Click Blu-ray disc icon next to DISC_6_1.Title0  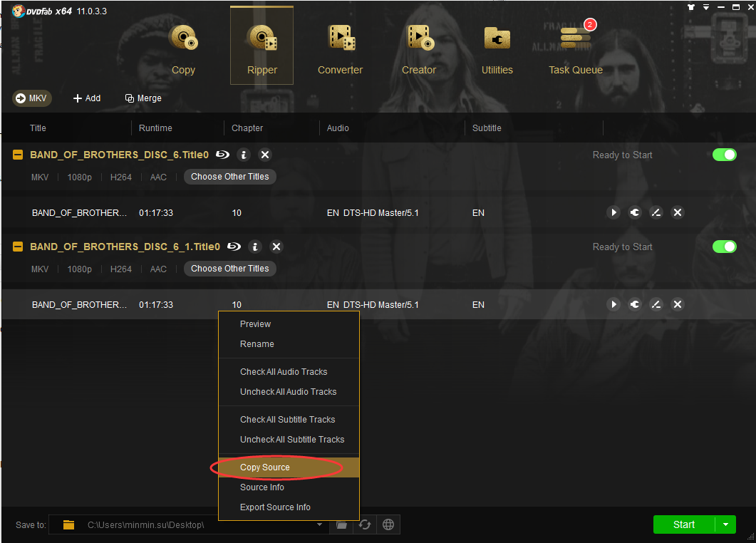click(x=234, y=247)
